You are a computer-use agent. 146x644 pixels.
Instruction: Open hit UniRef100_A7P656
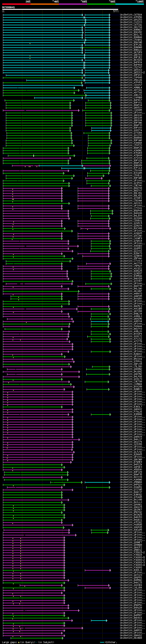(131, 17)
